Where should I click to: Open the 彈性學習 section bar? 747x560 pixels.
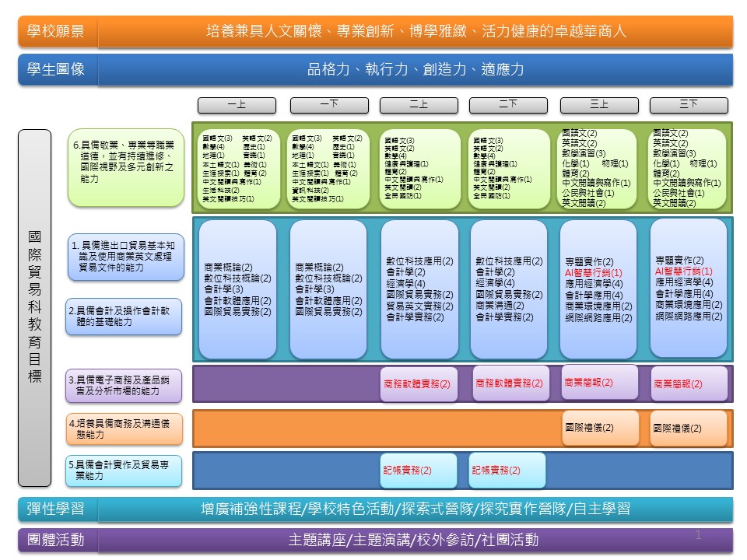click(54, 510)
